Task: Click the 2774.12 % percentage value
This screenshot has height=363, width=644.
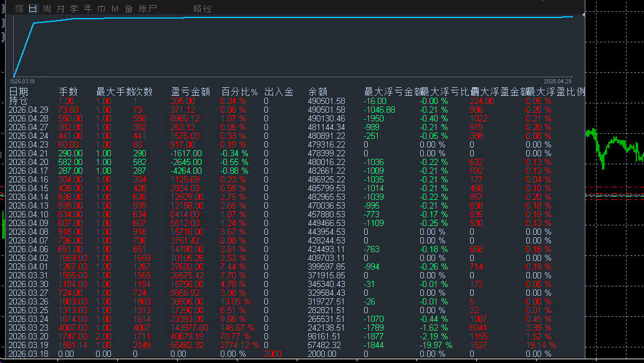Action: coord(239,346)
